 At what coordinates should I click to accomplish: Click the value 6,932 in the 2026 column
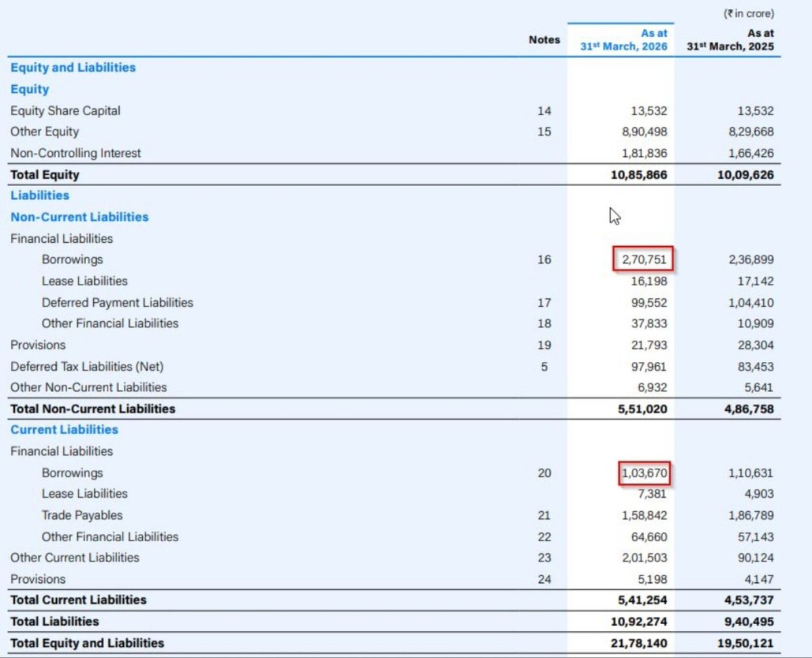(x=652, y=387)
